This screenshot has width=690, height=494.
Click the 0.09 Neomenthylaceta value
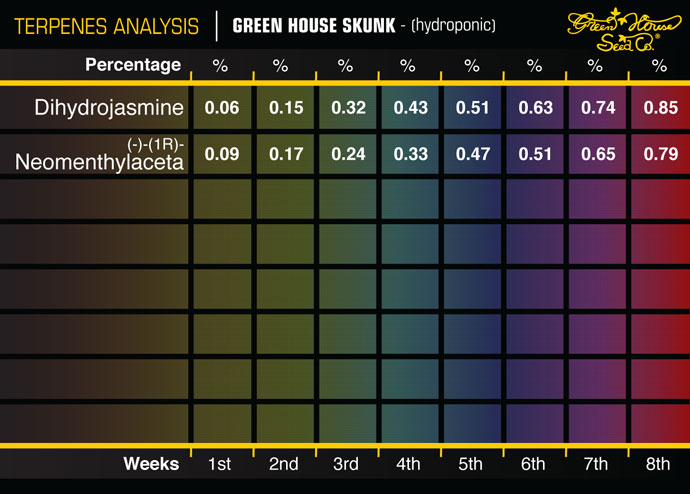pos(222,155)
